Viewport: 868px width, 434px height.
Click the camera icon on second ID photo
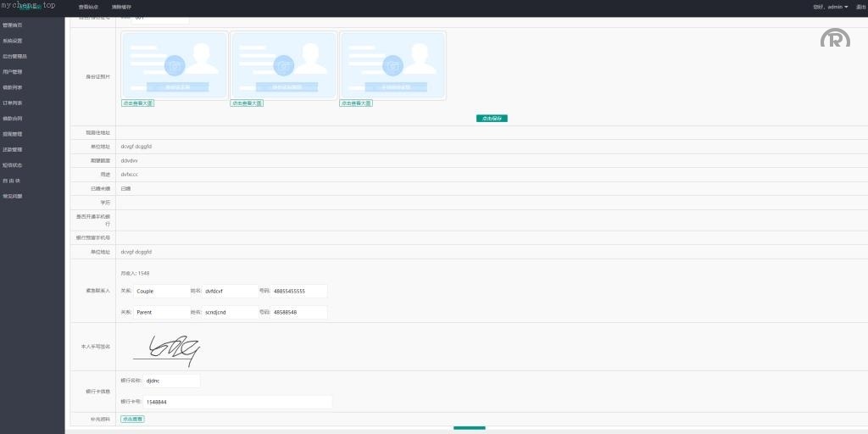point(283,64)
